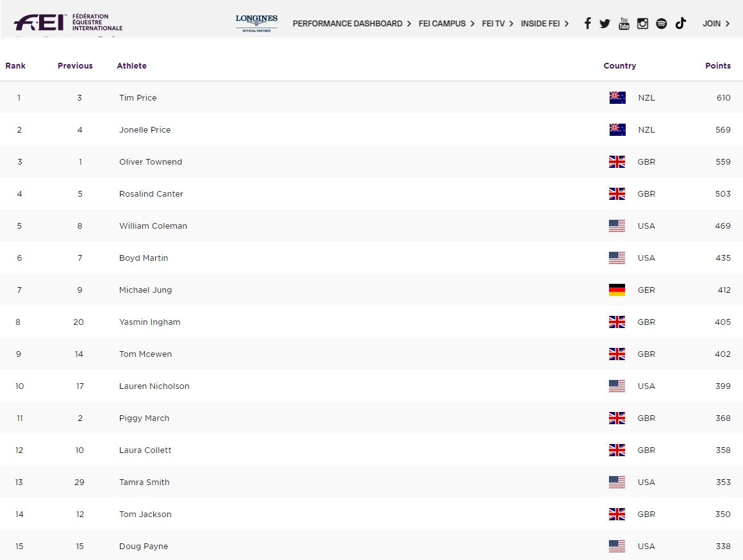Click New Zealand flag beside Jonelle Price

click(x=617, y=130)
